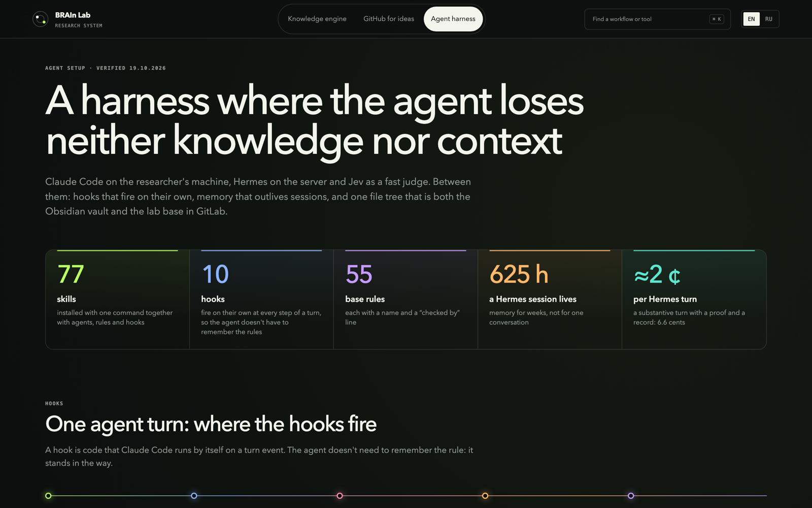
Task: Click the teal "≈2 ¢" figure
Action: click(657, 275)
